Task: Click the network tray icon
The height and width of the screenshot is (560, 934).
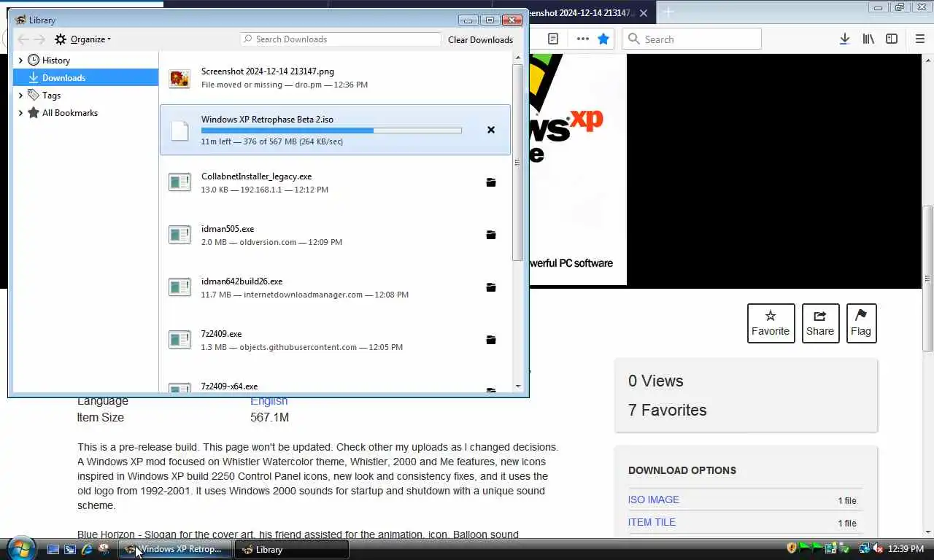Action: pos(865,548)
